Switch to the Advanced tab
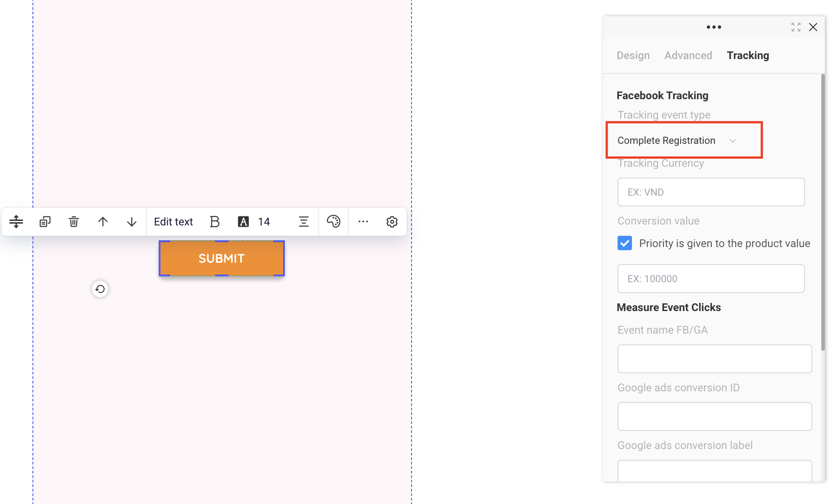The width and height of the screenshot is (833, 504). click(688, 55)
